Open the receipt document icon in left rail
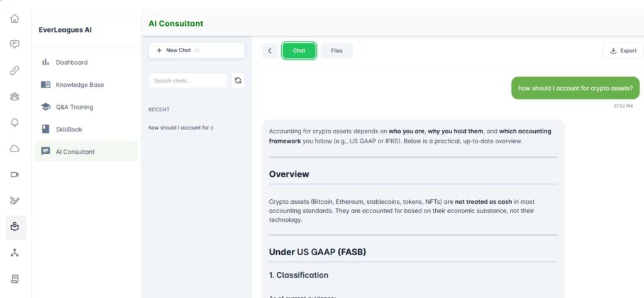The image size is (644, 298). [x=15, y=279]
